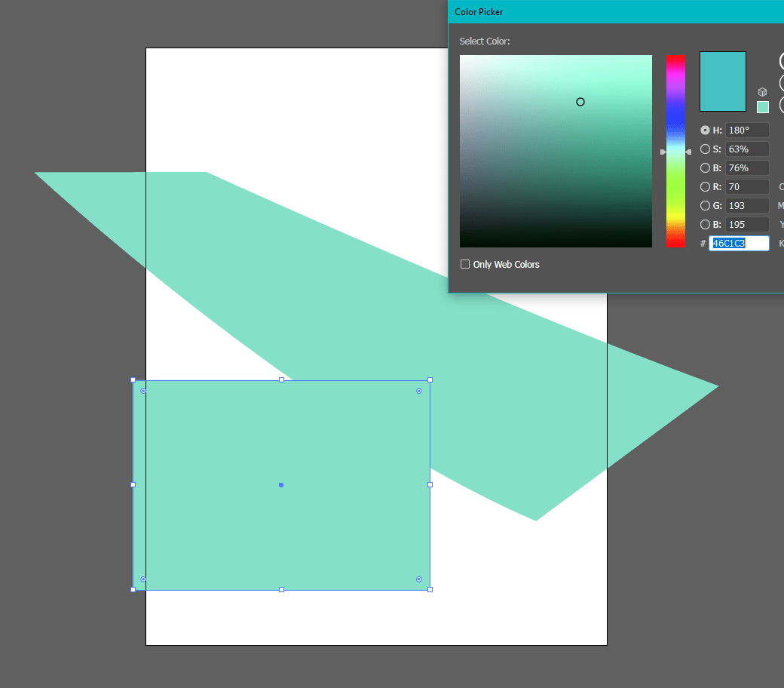Select the S saturation radio button
This screenshot has height=688, width=784.
(x=704, y=149)
